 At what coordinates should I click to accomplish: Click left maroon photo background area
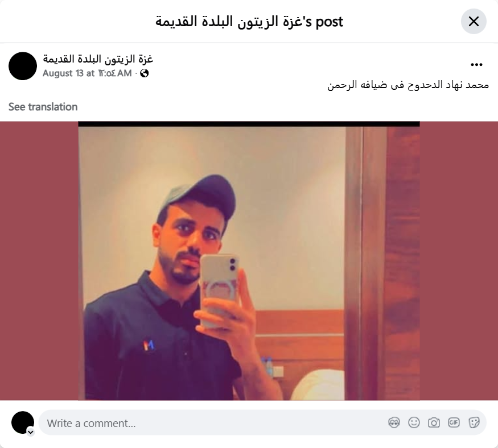pyautogui.click(x=39, y=261)
